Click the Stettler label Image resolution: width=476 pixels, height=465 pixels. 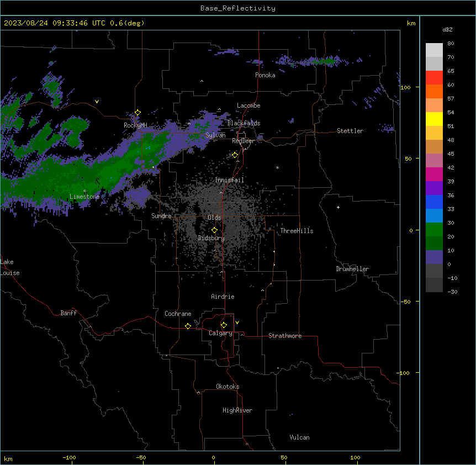[350, 131]
